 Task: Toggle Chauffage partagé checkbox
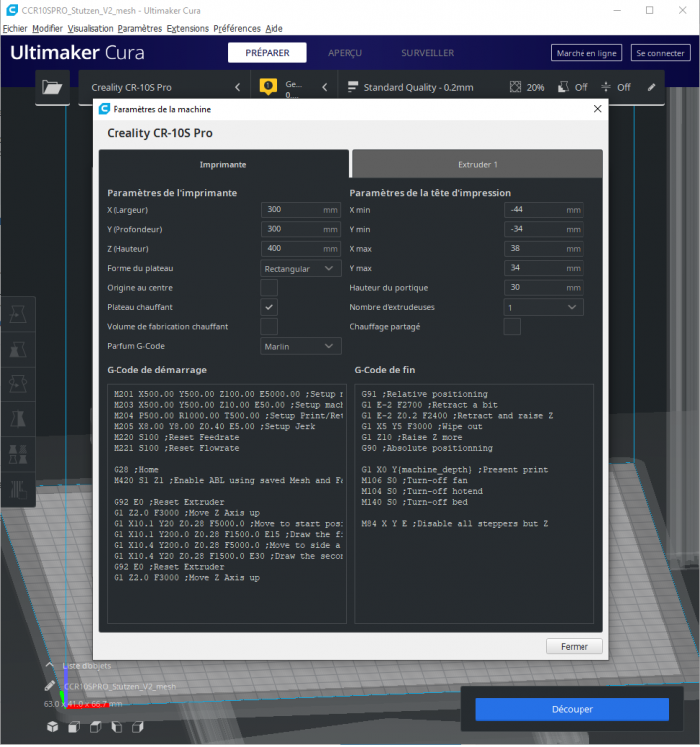512,327
